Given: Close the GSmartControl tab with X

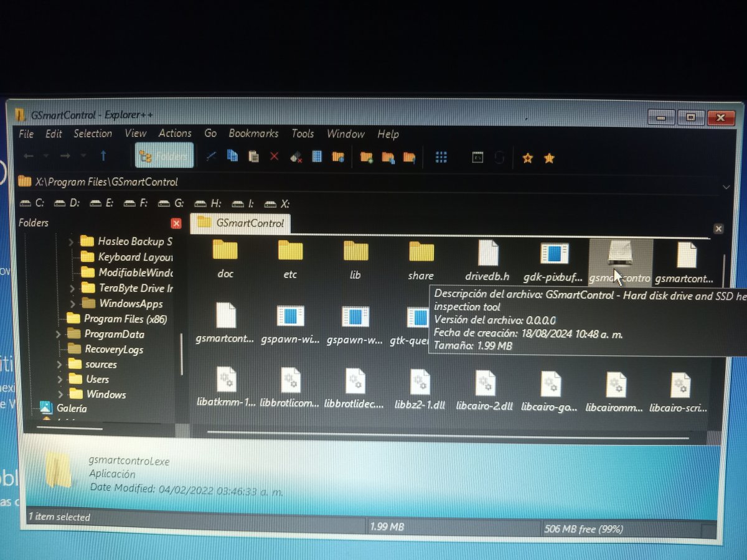Looking at the screenshot, I should click(718, 229).
